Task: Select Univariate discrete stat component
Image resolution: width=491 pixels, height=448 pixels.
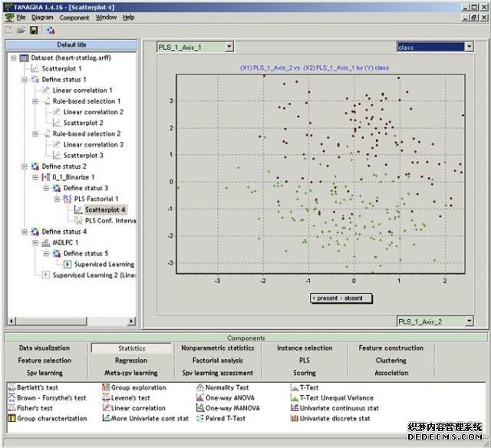Action: coord(295,419)
